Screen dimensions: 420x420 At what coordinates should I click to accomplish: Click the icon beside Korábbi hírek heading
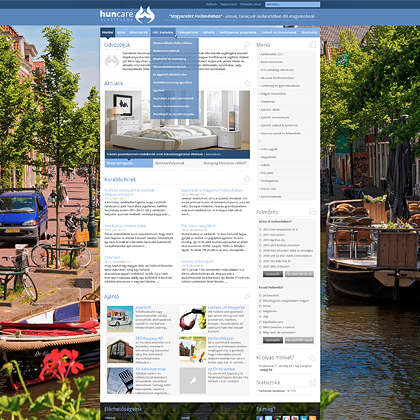tap(247, 179)
